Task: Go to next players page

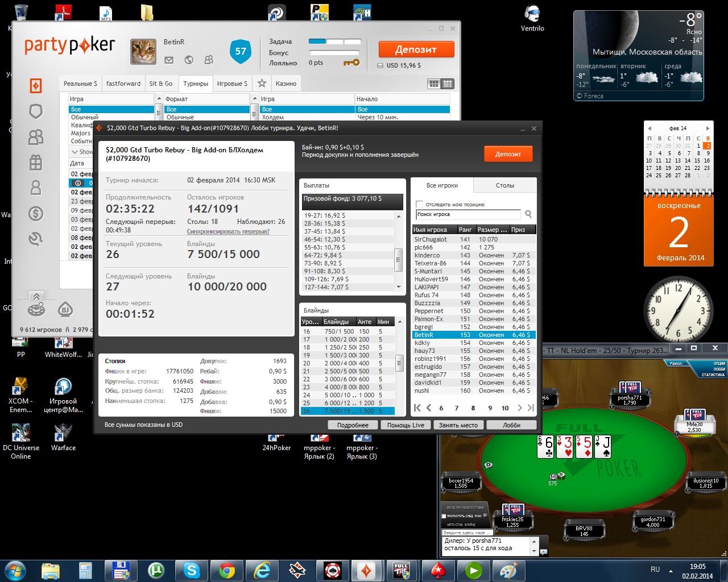Action: click(x=519, y=408)
